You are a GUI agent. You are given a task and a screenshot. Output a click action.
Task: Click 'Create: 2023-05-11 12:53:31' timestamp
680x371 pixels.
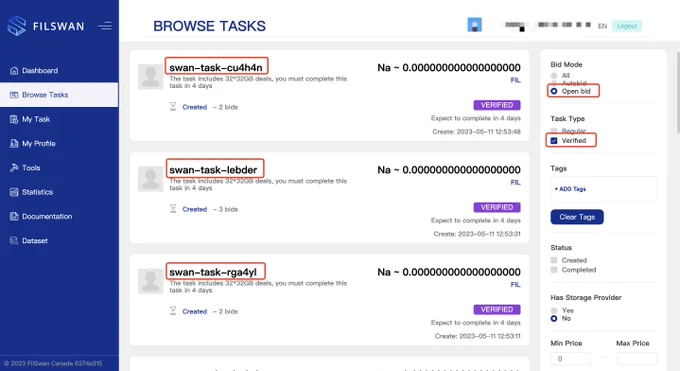coord(477,234)
